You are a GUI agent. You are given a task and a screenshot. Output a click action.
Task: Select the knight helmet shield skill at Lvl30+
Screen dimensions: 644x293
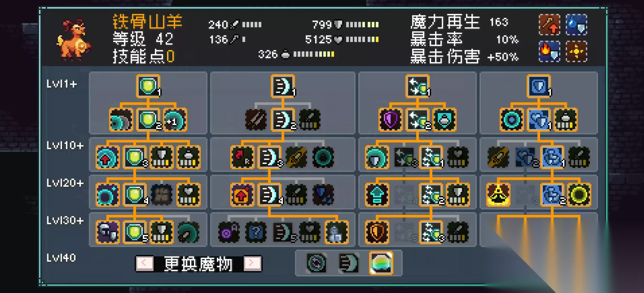(107, 232)
